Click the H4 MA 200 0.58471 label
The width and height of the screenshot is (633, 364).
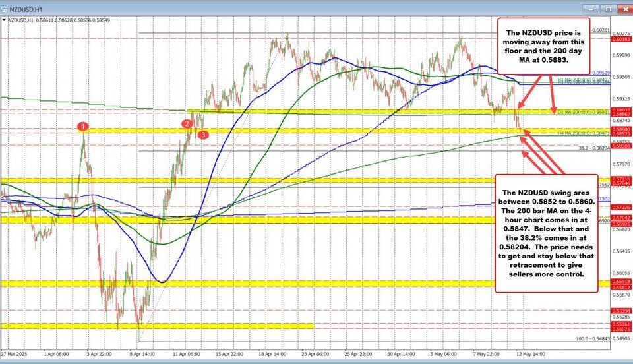pyautogui.click(x=584, y=133)
